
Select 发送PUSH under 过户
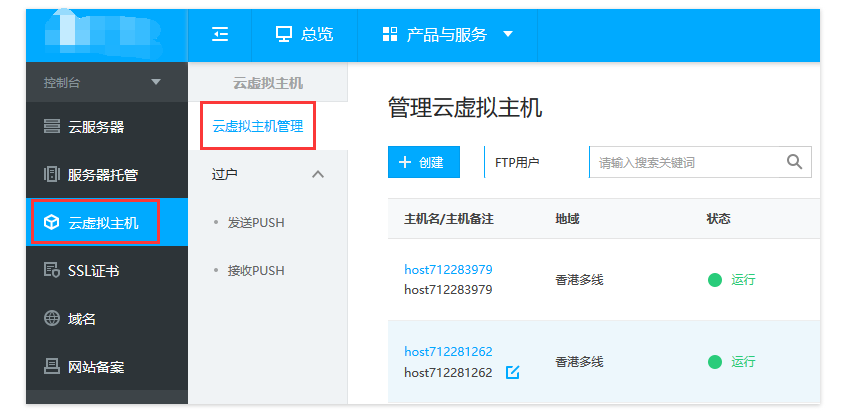[x=256, y=222]
